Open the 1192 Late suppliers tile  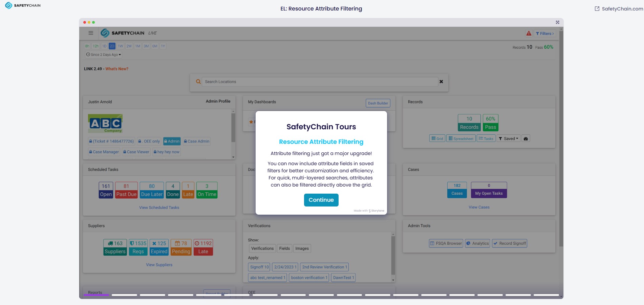click(203, 247)
